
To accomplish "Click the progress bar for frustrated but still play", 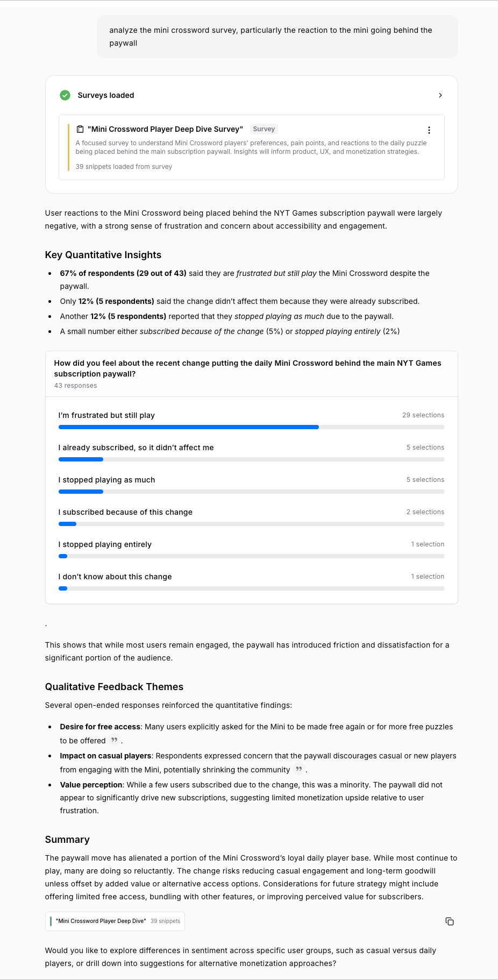I will point(188,427).
